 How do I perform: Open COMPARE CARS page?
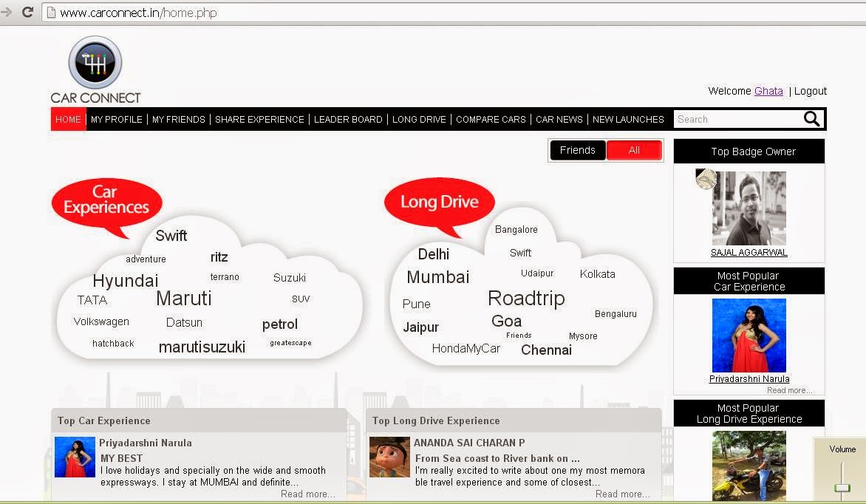[491, 120]
